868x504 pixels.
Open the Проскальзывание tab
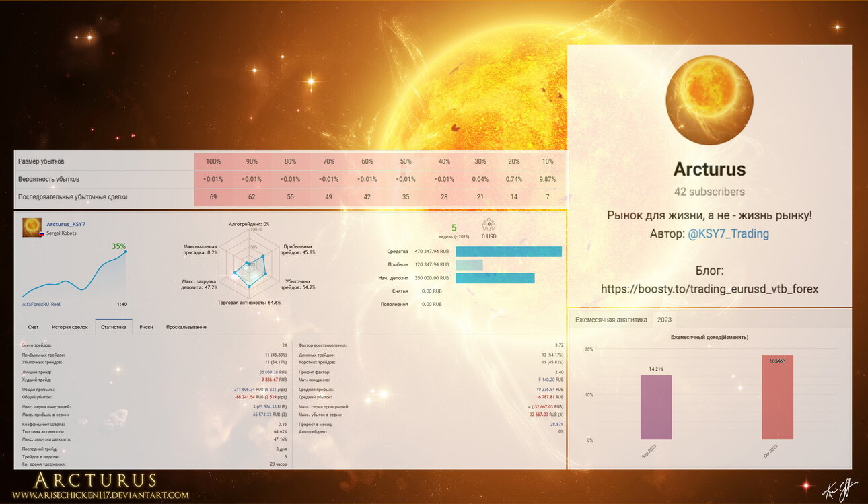click(186, 327)
